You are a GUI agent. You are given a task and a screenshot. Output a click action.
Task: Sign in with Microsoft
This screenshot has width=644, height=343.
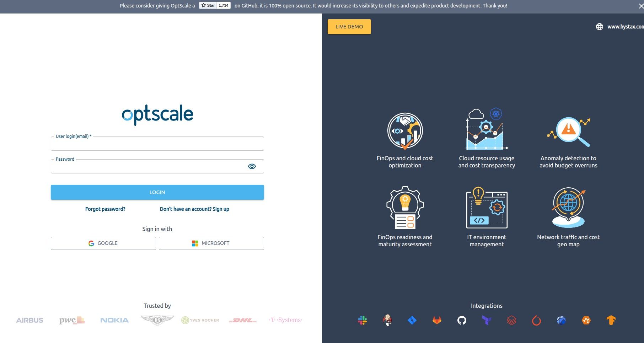211,243
